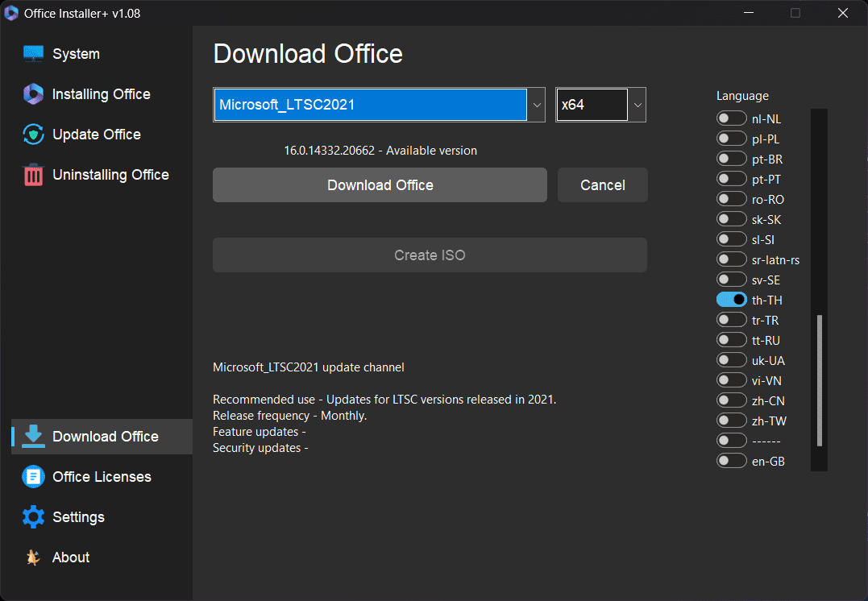Toggle the tt-RU language
Image resolution: width=868 pixels, height=601 pixels.
click(731, 340)
